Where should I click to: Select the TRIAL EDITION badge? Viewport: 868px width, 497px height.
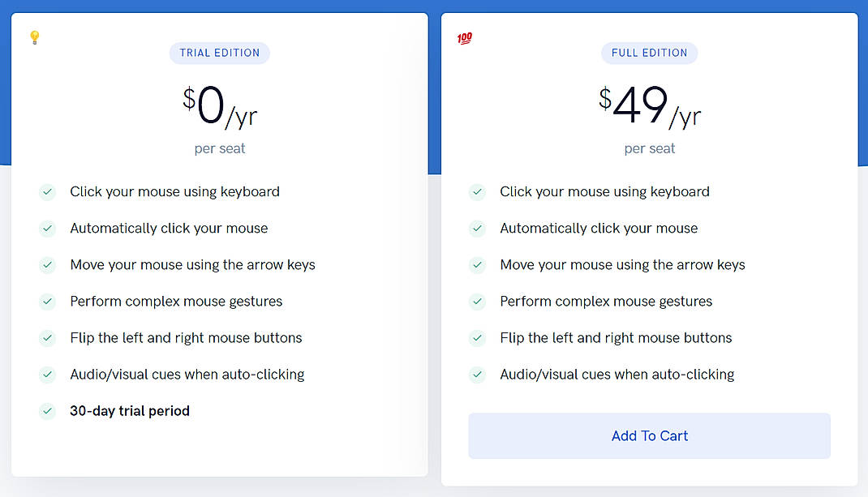click(219, 53)
